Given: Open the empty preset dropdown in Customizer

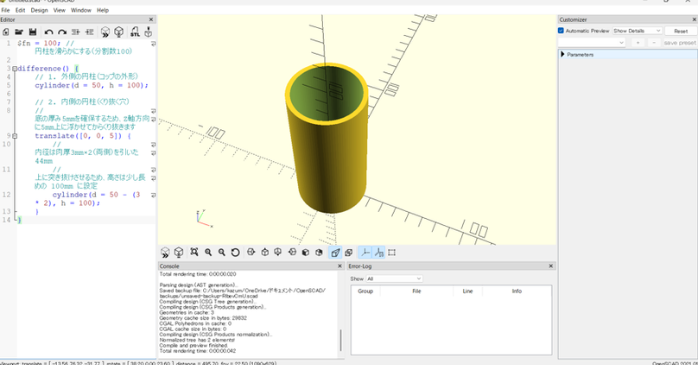Looking at the screenshot, I should [592, 43].
